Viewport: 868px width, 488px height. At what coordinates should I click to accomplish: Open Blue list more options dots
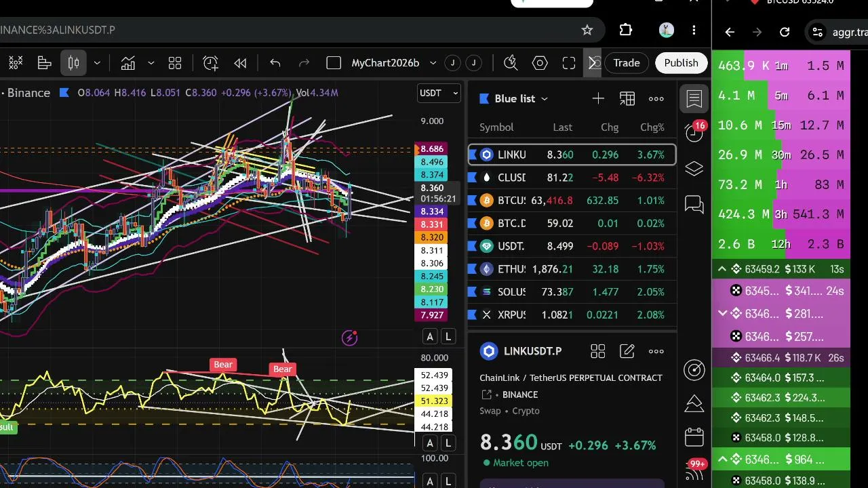pyautogui.click(x=656, y=99)
